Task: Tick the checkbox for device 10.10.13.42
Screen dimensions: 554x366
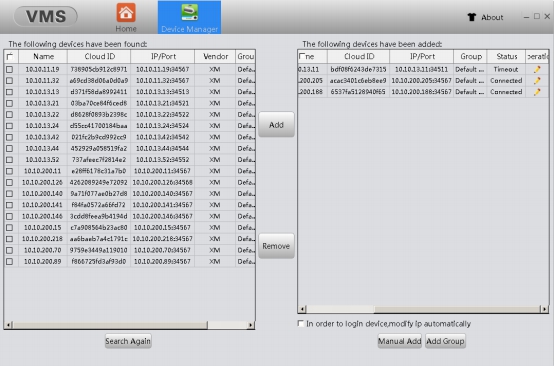Action: click(x=10, y=137)
